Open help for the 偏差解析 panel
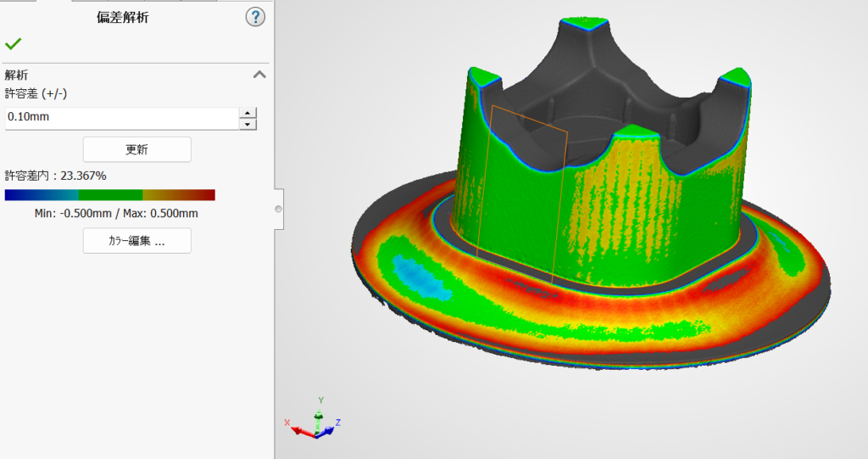Screen dimensions: 868x459 coord(255,17)
